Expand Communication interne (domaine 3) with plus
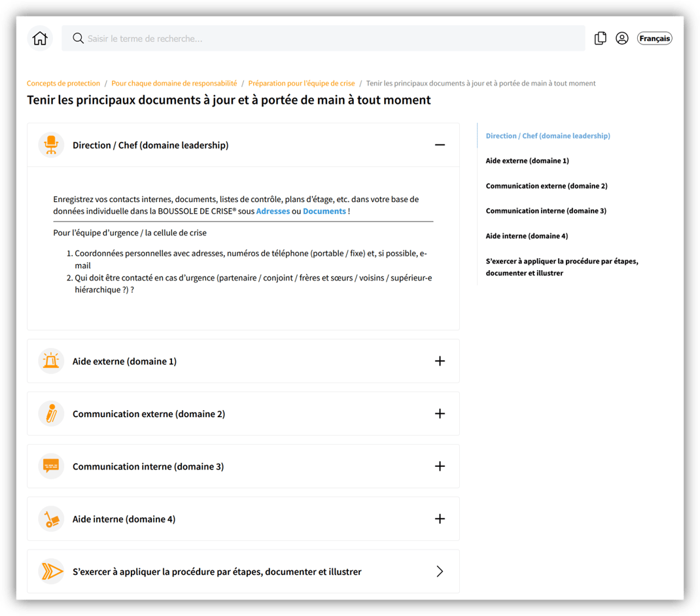The height and width of the screenshot is (616, 700). click(440, 466)
